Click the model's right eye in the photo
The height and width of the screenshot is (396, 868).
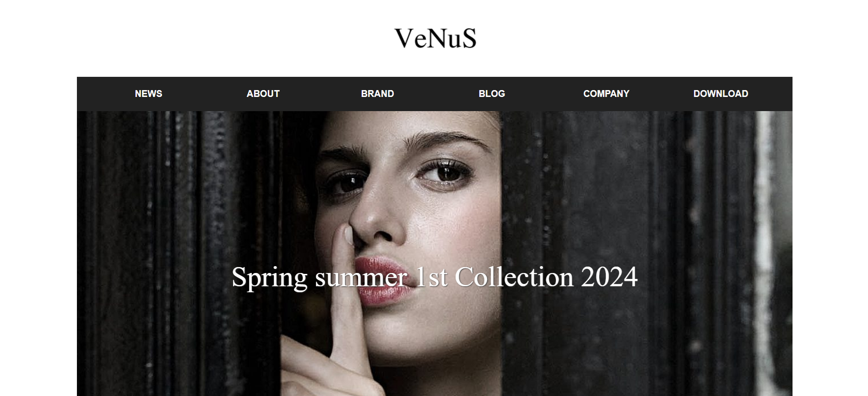pos(347,183)
